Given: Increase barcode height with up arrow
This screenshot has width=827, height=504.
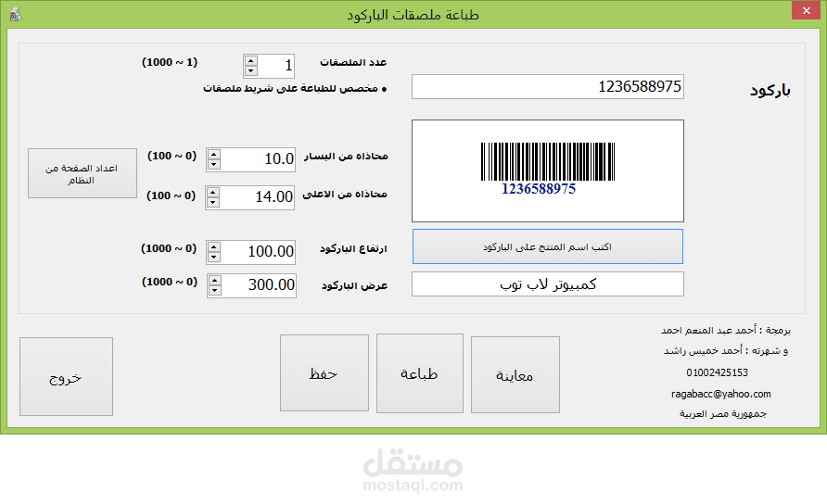Looking at the screenshot, I should pyautogui.click(x=213, y=247).
